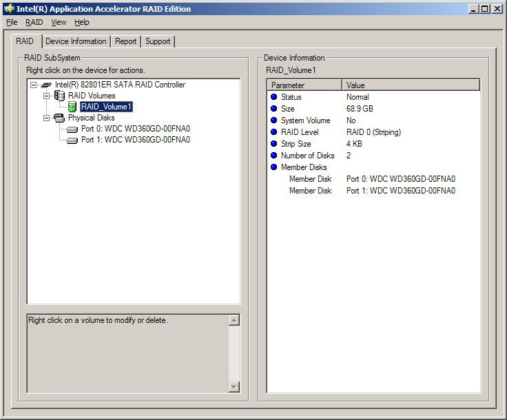The image size is (507, 420).
Task: Minimize the Application Accelerator window
Action: [473, 9]
